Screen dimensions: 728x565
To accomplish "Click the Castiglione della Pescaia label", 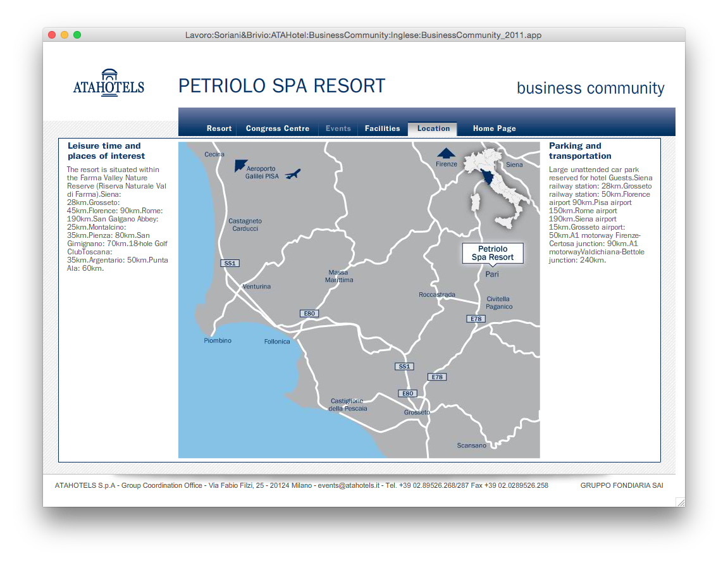I will coord(348,405).
